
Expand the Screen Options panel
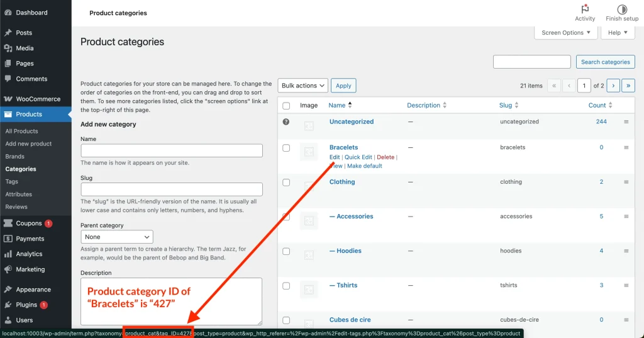pos(566,33)
